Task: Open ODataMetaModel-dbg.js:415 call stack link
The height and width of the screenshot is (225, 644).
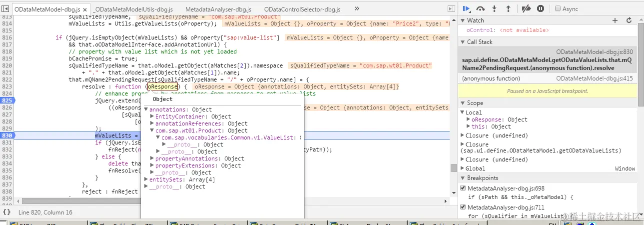Action: tap(595, 78)
